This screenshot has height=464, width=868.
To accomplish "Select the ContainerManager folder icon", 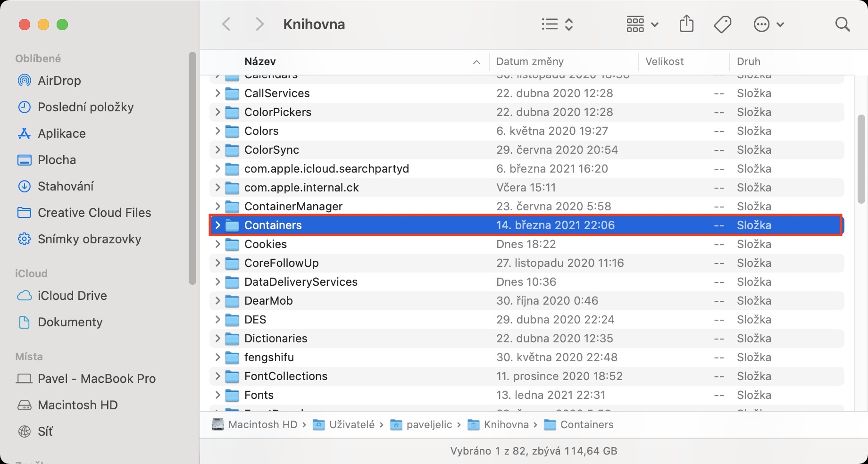I will coord(232,207).
